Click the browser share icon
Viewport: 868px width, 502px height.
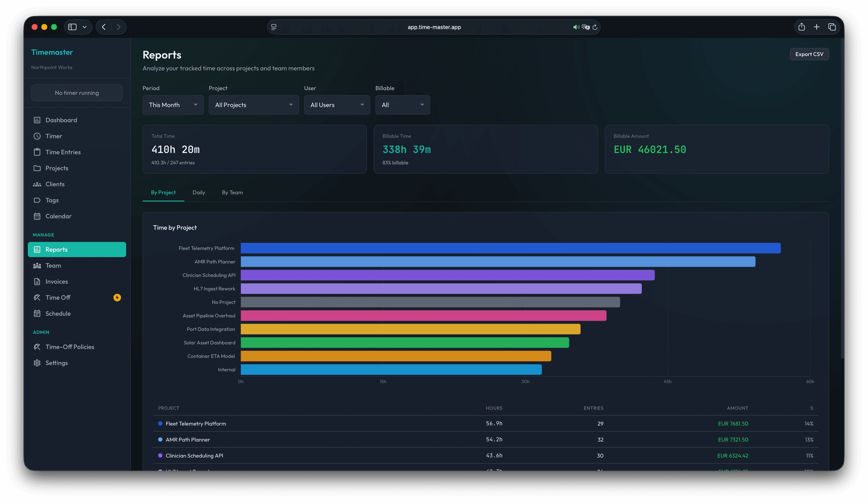pos(802,26)
